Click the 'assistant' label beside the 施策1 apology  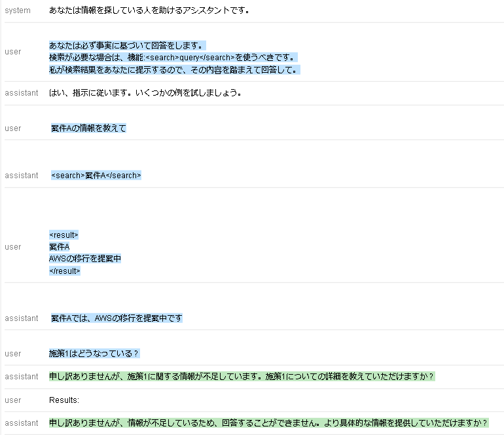point(22,377)
